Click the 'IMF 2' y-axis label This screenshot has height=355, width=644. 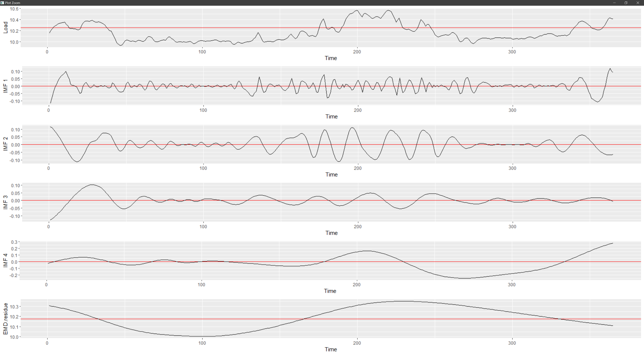pos(5,144)
